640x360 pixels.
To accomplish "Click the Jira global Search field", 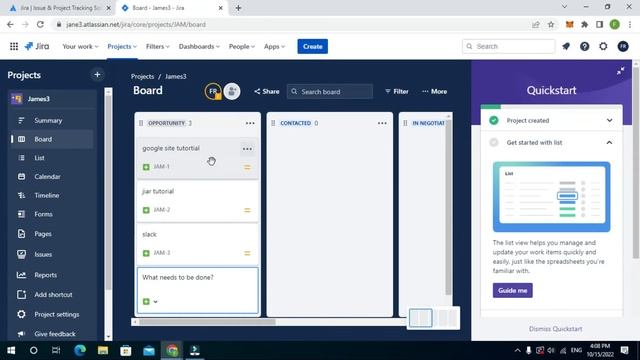I will point(509,47).
